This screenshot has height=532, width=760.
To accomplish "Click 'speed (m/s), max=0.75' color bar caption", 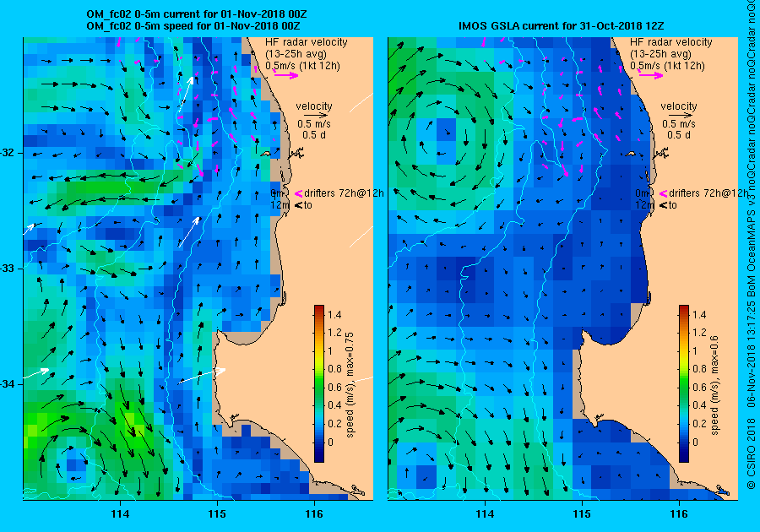I will 350,385.
